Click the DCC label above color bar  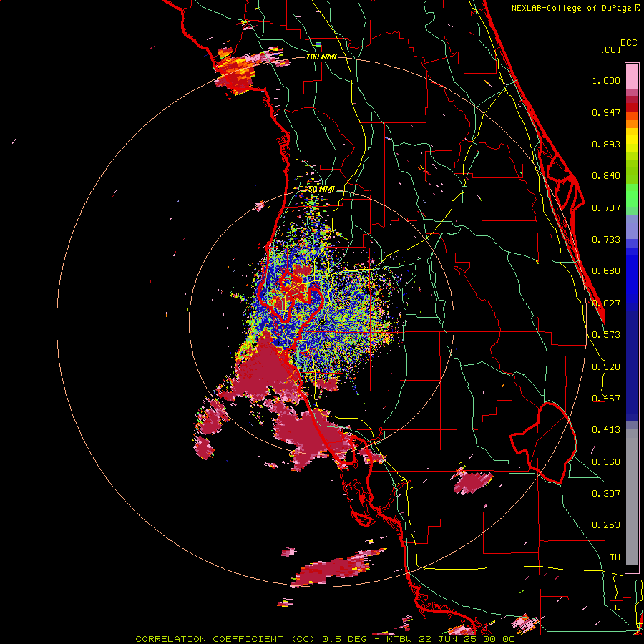[x=628, y=42]
